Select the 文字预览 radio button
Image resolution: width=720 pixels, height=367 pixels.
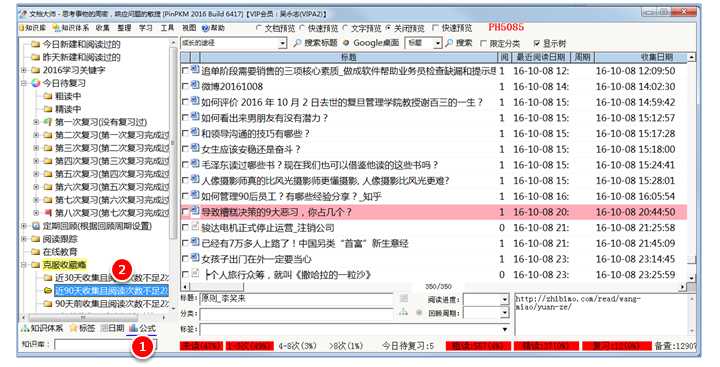pos(345,28)
